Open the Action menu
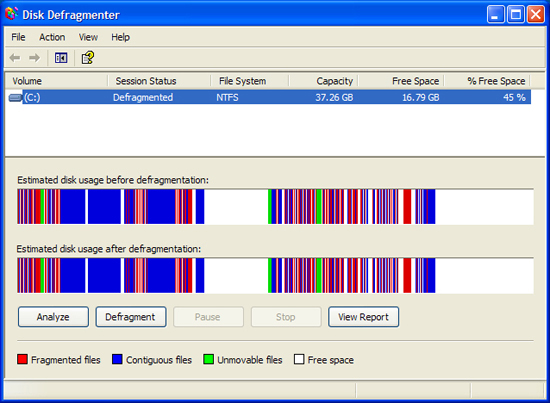 click(52, 37)
